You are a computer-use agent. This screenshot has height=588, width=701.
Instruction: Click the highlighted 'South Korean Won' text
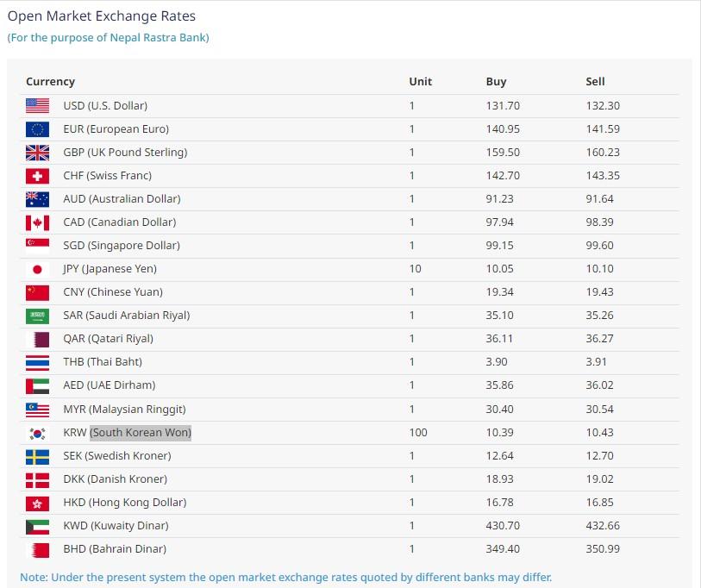(x=141, y=433)
